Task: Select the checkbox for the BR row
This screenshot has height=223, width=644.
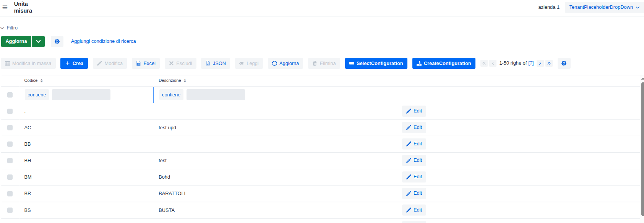Action: 10,194
